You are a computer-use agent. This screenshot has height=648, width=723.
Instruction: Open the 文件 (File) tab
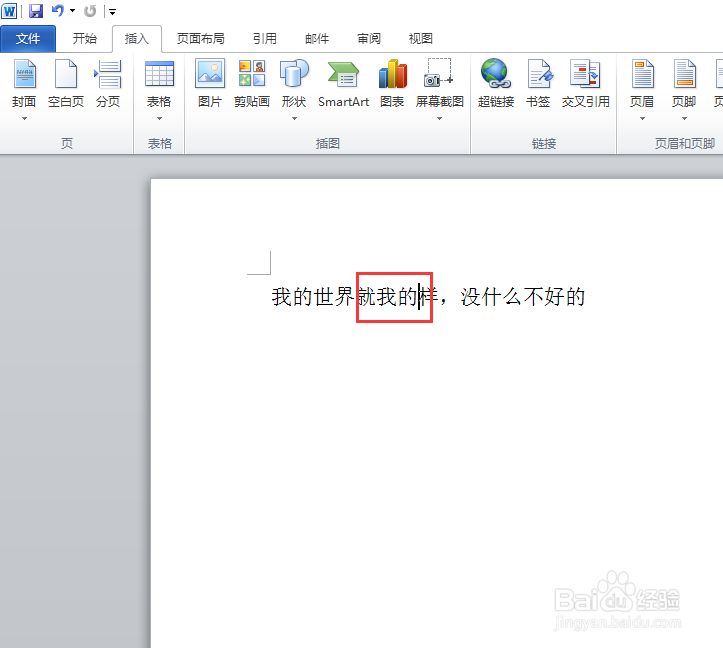point(28,39)
